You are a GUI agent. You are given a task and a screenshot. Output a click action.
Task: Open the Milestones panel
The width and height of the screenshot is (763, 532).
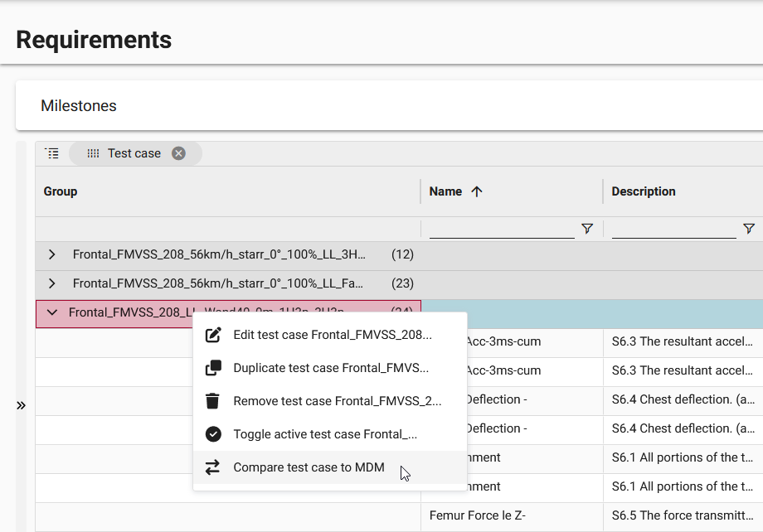389,105
